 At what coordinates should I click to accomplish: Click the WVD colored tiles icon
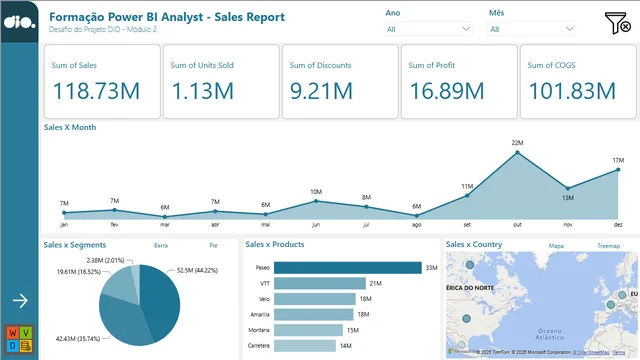[x=19, y=339]
